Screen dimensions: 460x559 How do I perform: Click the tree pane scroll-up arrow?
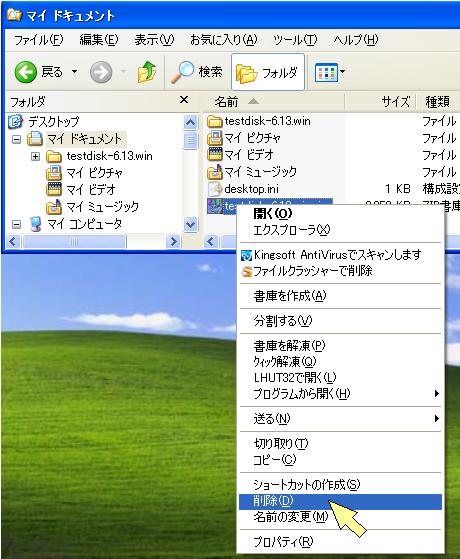click(190, 122)
